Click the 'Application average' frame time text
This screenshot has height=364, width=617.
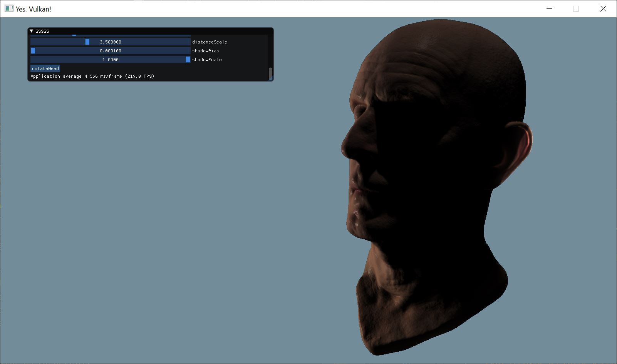click(92, 76)
